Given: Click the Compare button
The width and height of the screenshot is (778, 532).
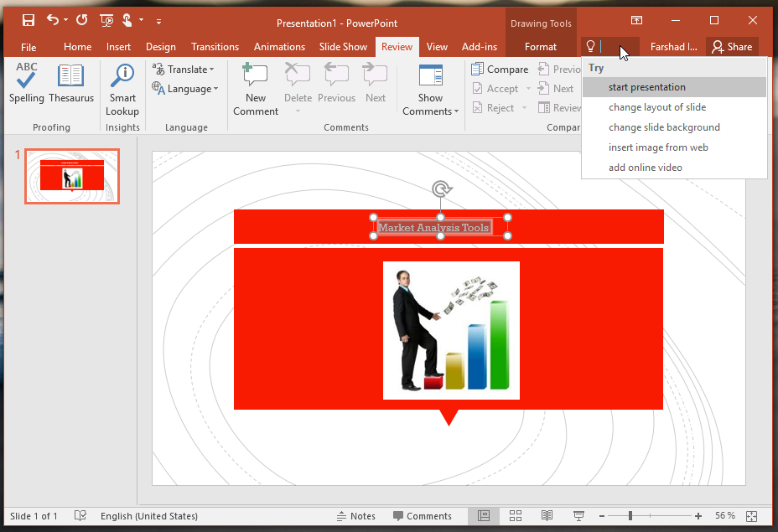Looking at the screenshot, I should [500, 70].
